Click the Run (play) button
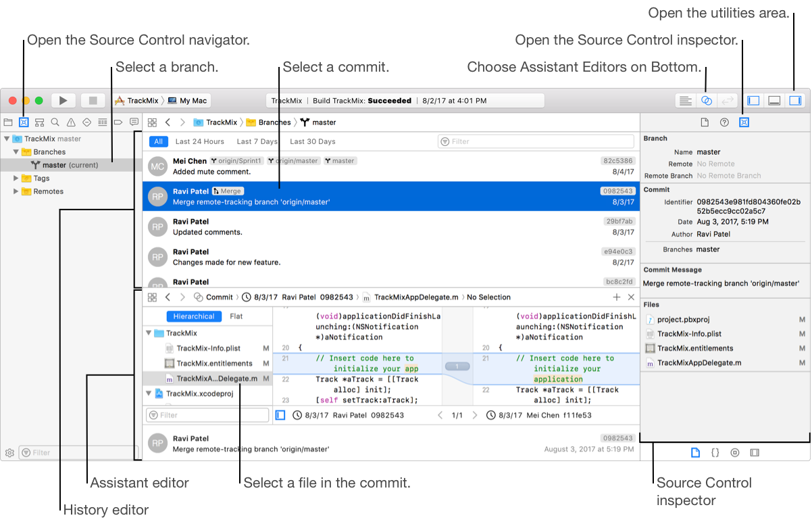 [63, 101]
